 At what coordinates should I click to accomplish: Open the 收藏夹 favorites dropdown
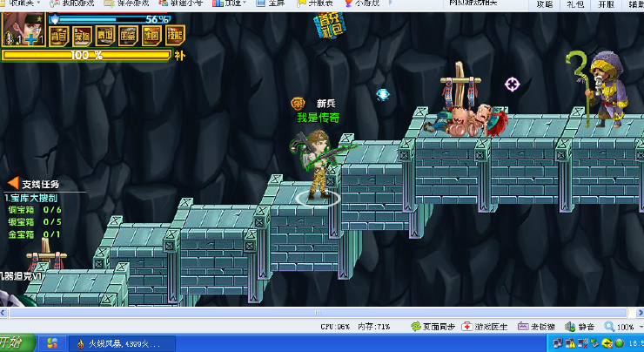[22, 3]
